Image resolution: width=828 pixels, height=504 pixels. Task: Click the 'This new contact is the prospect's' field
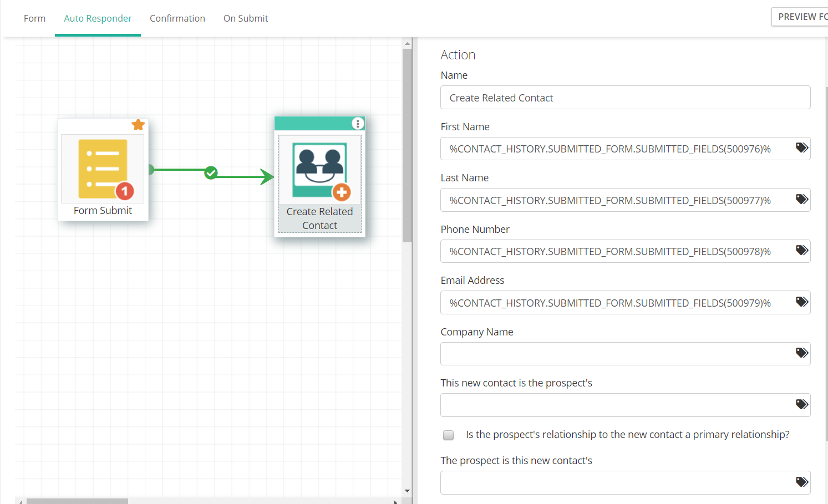pyautogui.click(x=625, y=405)
